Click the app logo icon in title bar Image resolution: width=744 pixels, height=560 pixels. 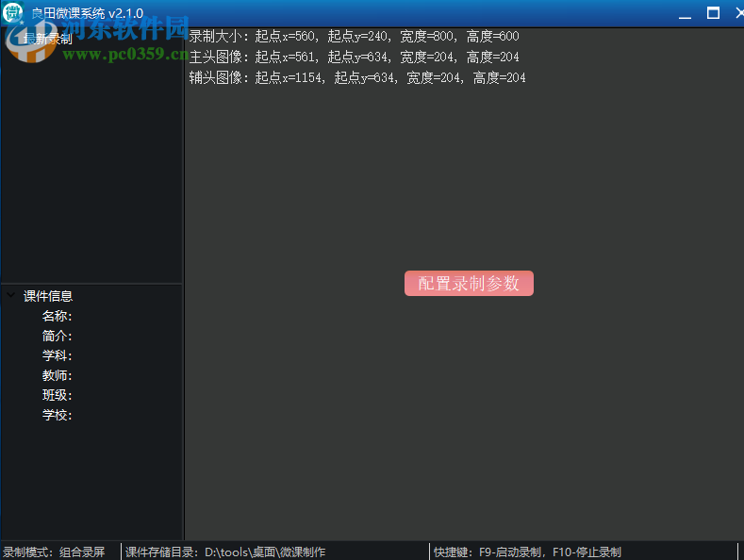pyautogui.click(x=13, y=13)
